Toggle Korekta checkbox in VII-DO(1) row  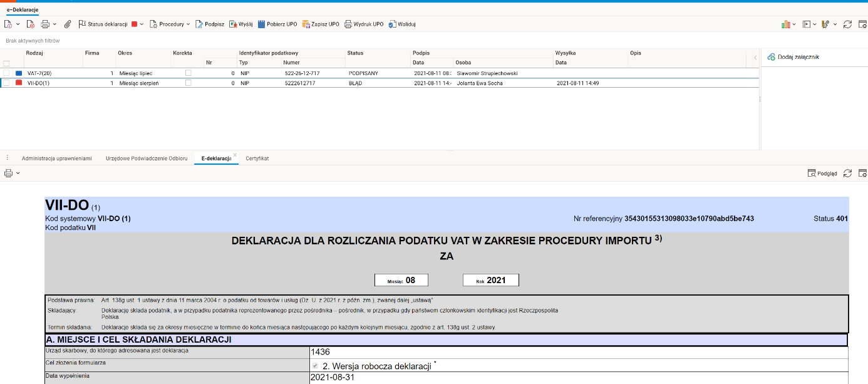pyautogui.click(x=188, y=83)
